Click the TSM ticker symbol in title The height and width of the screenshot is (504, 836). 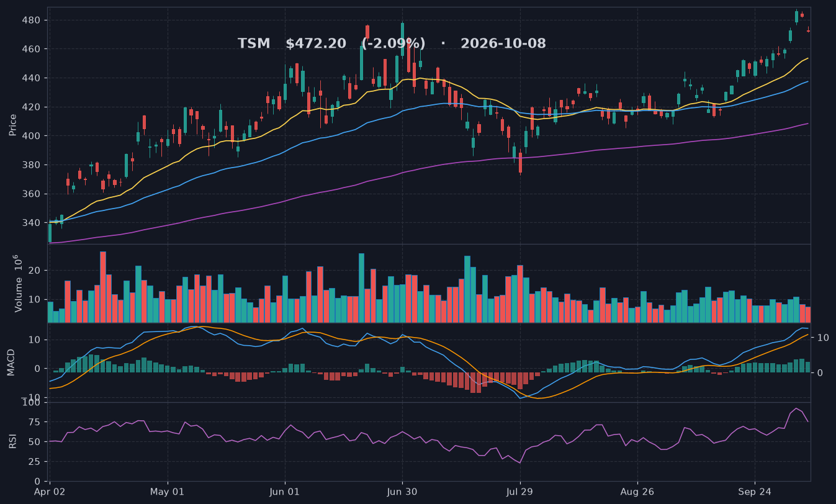(254, 43)
